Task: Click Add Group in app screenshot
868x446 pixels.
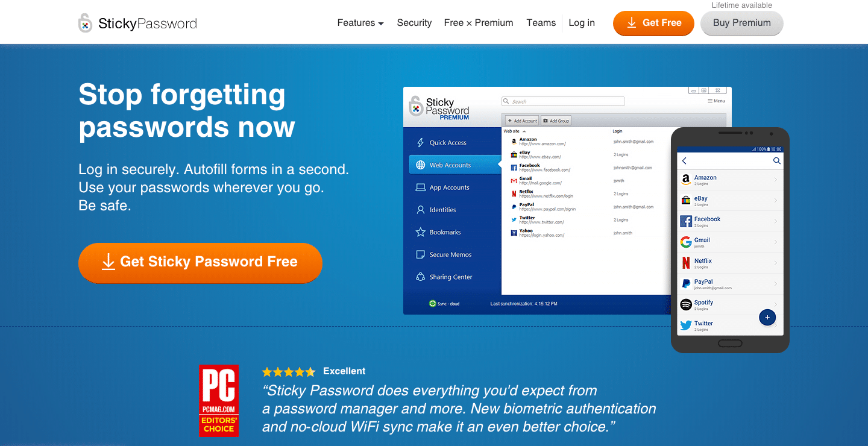Action: [556, 121]
